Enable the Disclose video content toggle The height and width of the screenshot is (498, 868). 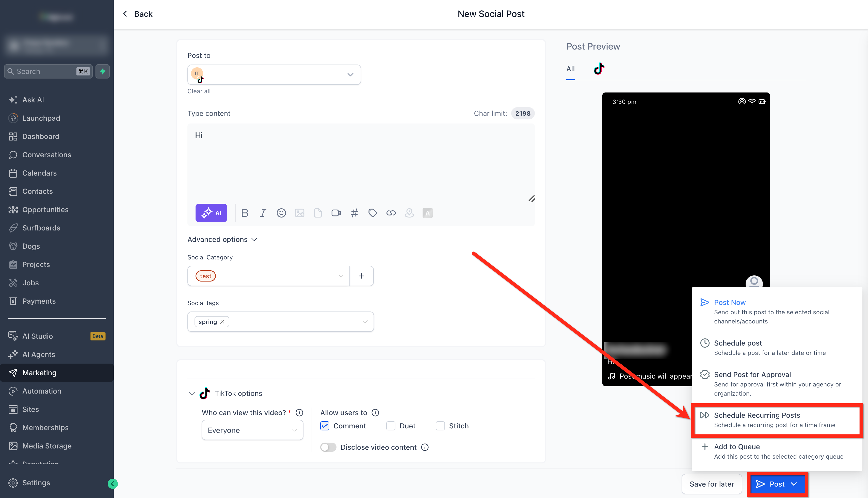click(328, 447)
